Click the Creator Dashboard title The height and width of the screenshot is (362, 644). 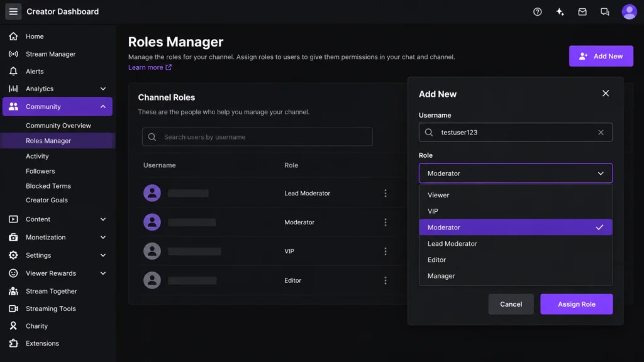pyautogui.click(x=62, y=11)
